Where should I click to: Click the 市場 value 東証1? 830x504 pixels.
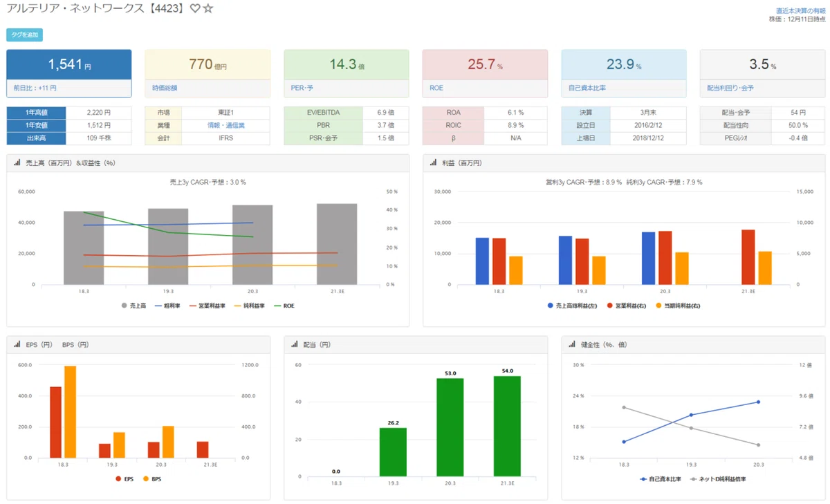click(x=226, y=113)
